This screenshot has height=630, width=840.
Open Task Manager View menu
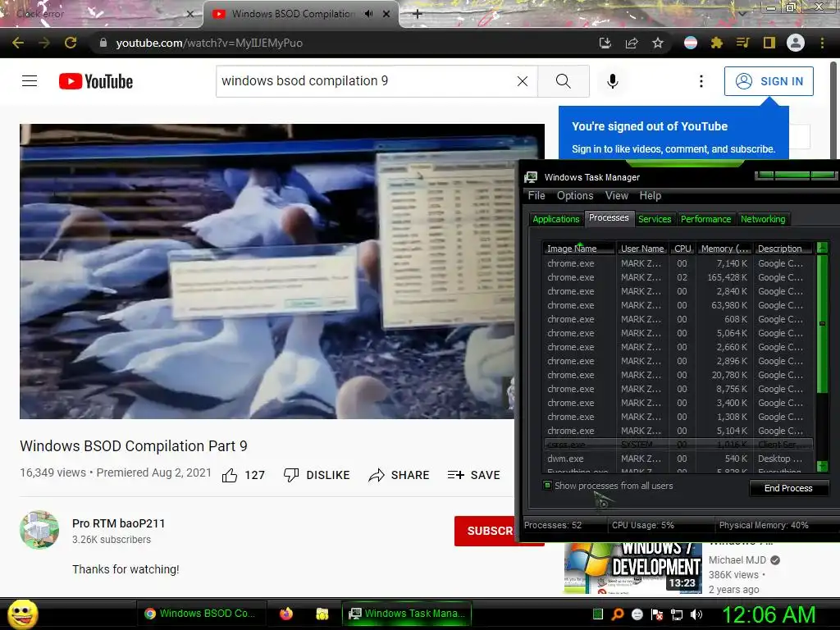coord(617,195)
